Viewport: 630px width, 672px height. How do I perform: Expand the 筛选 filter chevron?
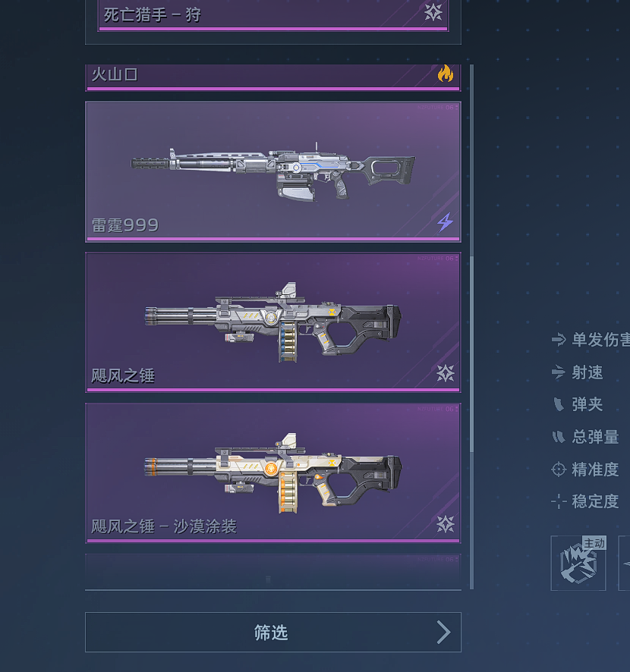pos(444,632)
